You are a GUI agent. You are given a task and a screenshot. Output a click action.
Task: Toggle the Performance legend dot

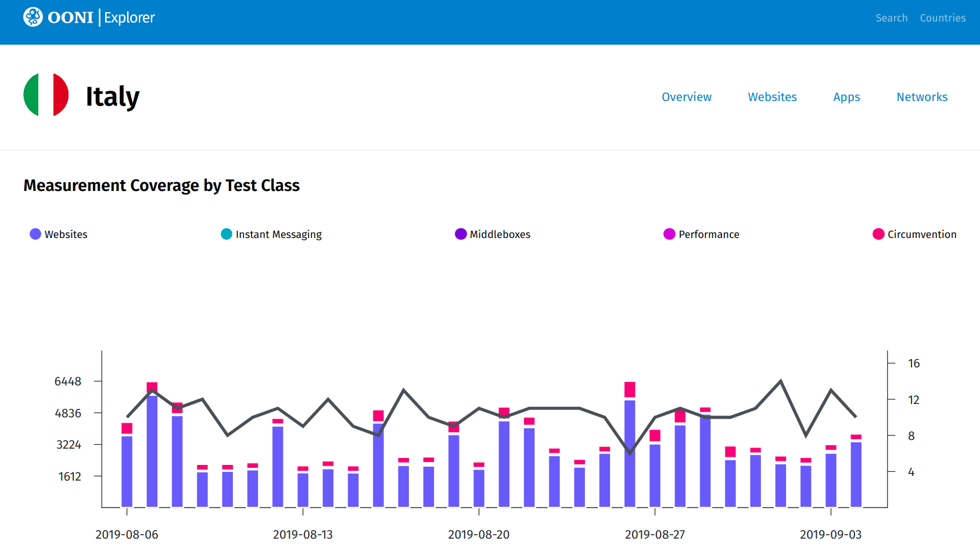pyautogui.click(x=669, y=234)
